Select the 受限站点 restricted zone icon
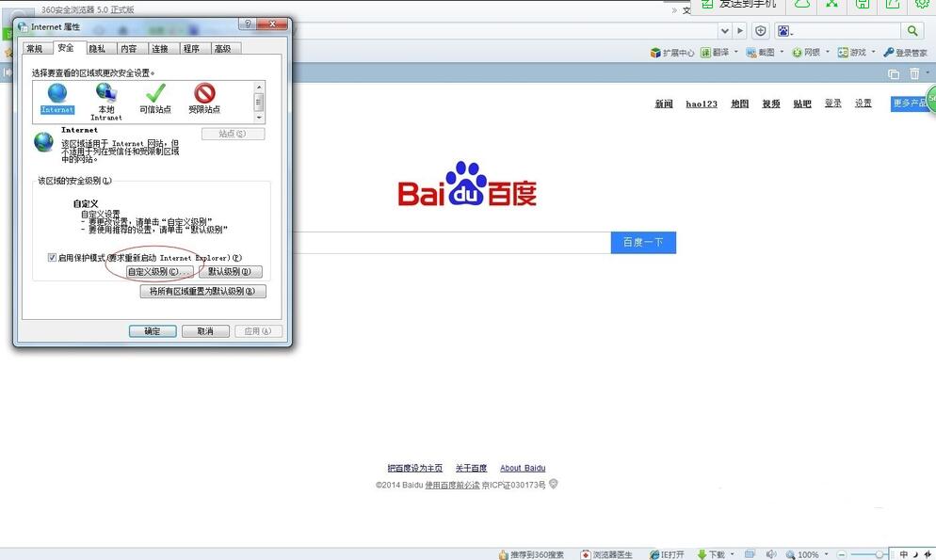936x560 pixels. point(204,93)
